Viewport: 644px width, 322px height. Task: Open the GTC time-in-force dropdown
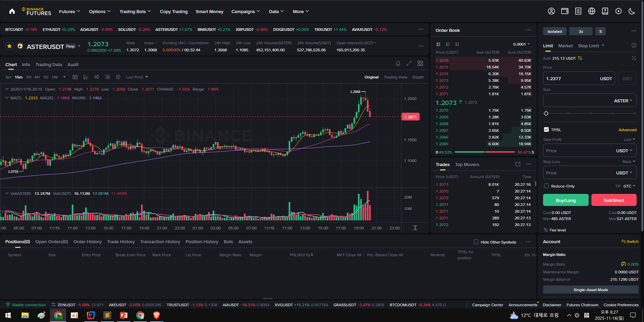coord(629,186)
